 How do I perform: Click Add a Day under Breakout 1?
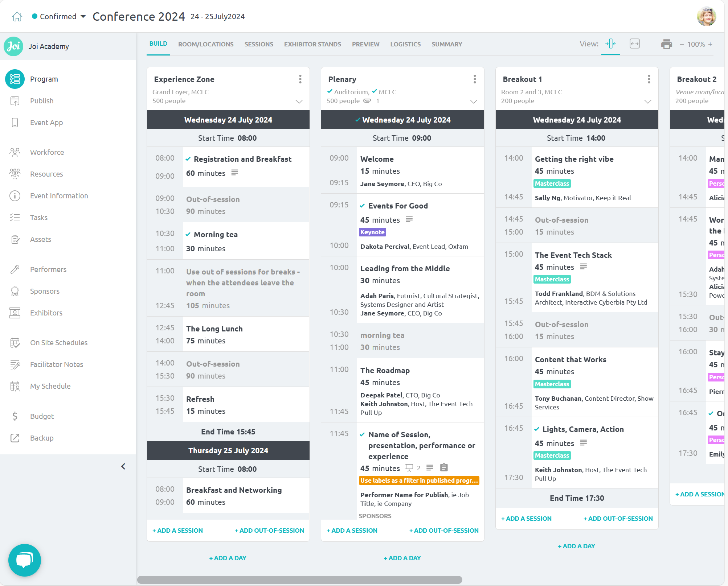pyautogui.click(x=577, y=546)
